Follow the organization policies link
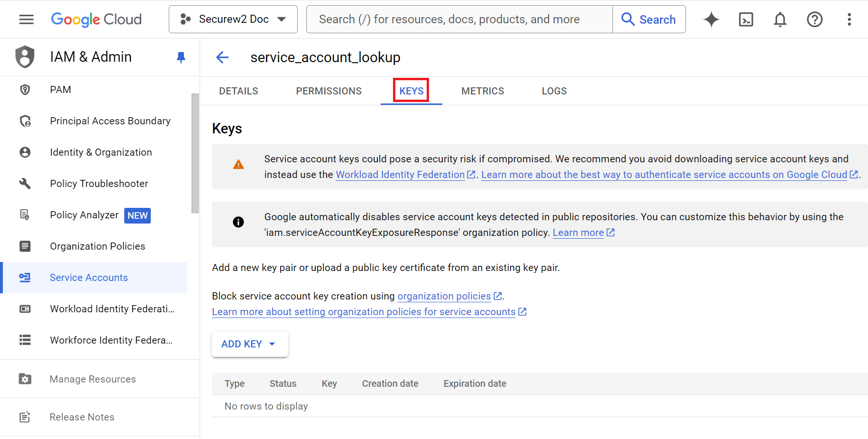868x439 pixels. click(x=444, y=296)
